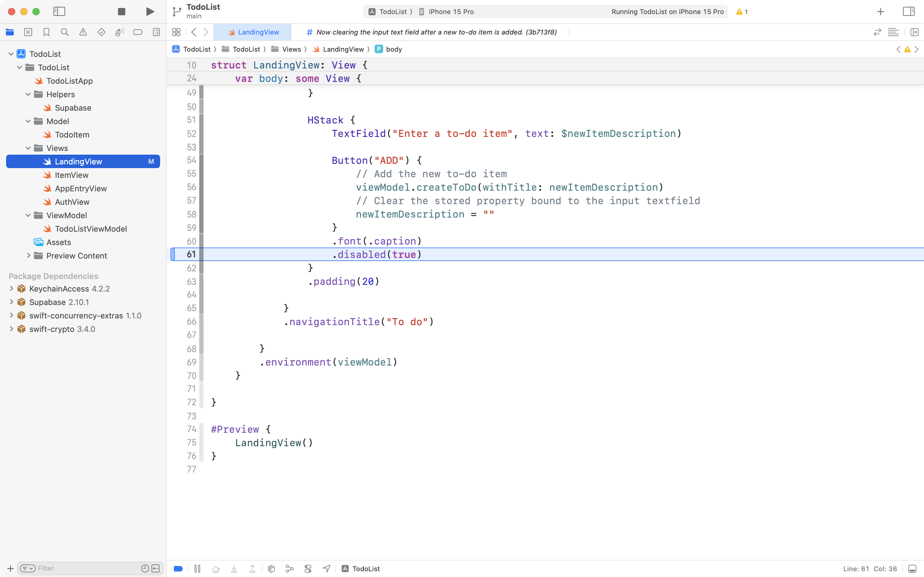924x577 pixels.
Task: Open the body item in the jump bar
Action: click(x=394, y=49)
